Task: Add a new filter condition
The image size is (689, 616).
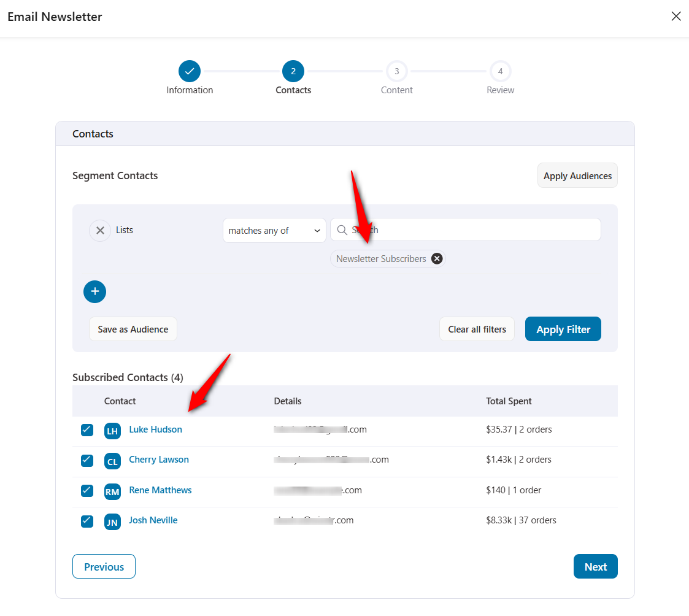Action: [x=94, y=291]
